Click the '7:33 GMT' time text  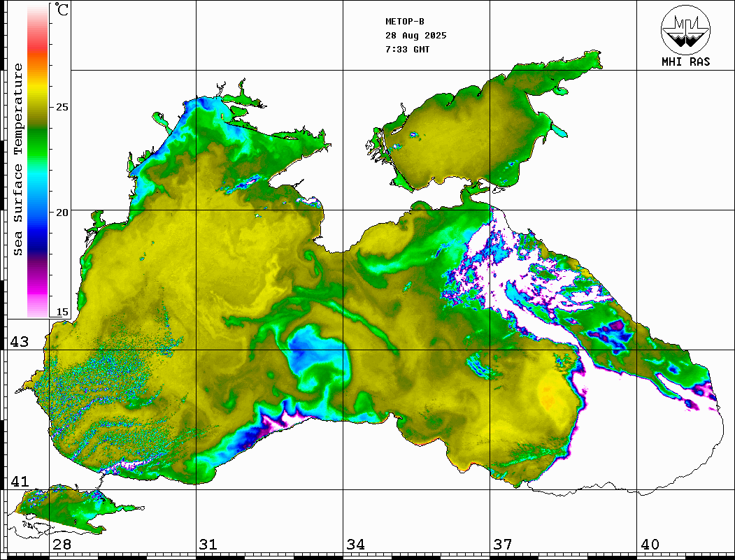point(407,49)
